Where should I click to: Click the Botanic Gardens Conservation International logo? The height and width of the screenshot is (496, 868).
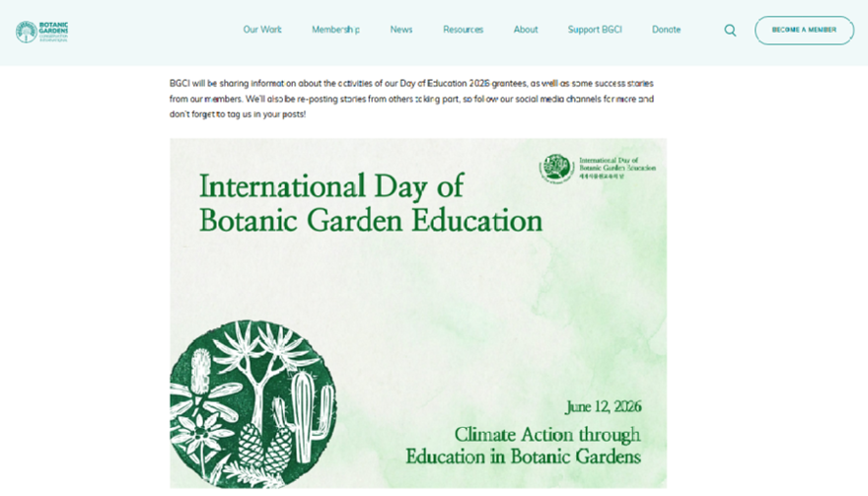click(42, 32)
